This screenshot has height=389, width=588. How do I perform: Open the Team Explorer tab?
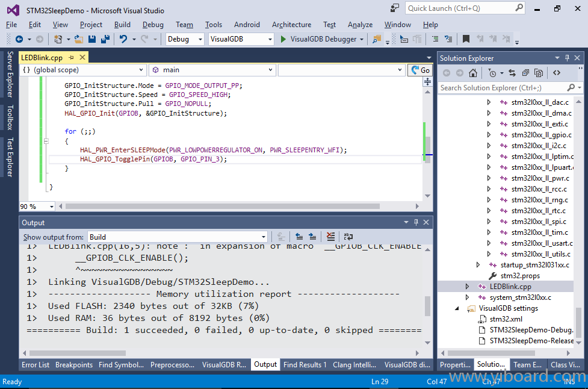pos(527,365)
